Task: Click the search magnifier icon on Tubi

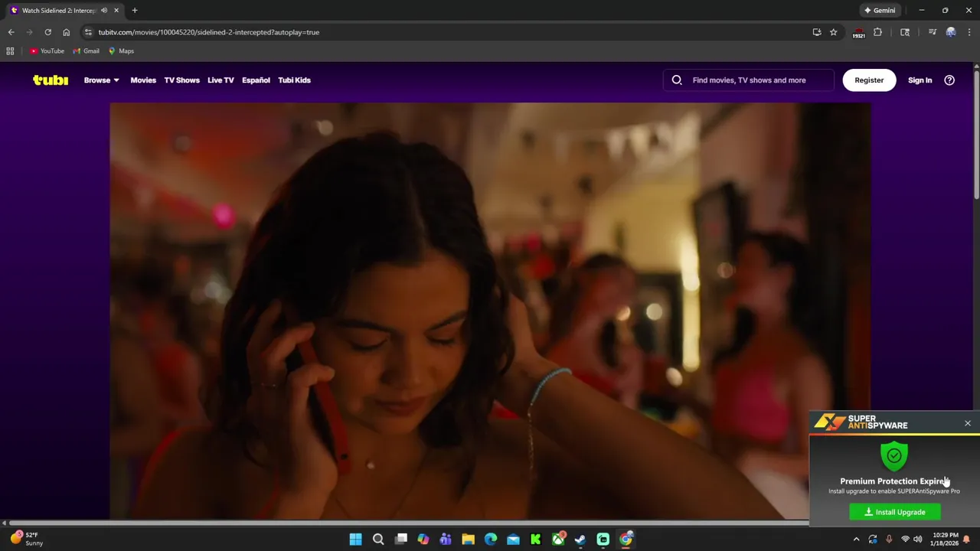Action: (677, 80)
